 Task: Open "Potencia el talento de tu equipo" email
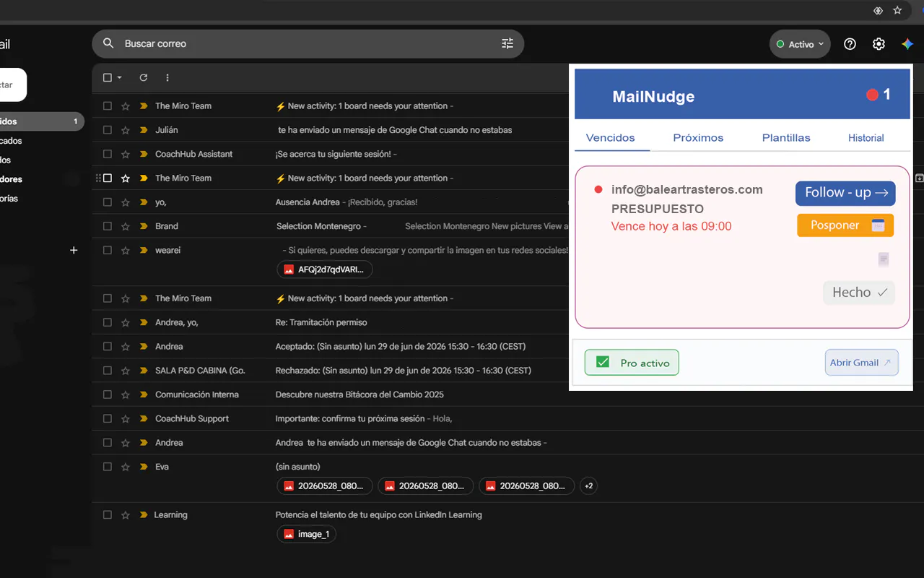378,515
